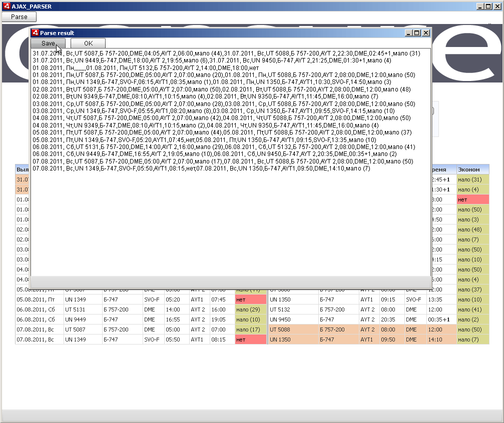Maximize the AJAX_PARSER main window

point(488,6)
